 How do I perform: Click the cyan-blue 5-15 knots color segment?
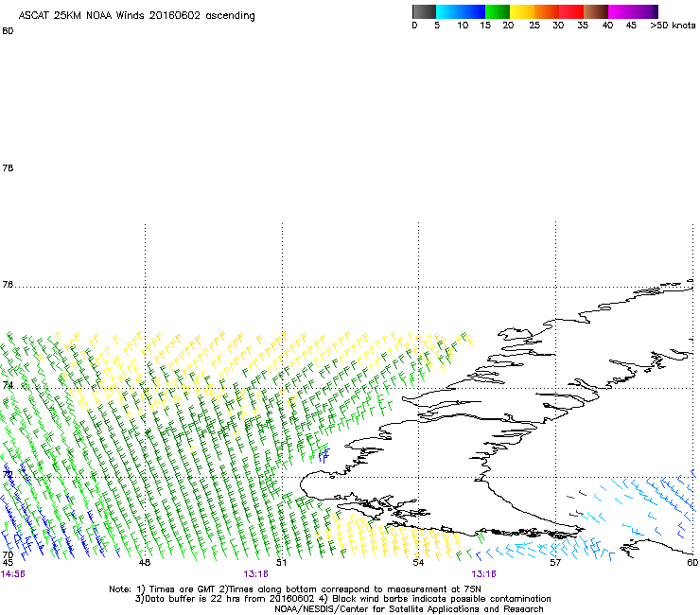coord(461,11)
